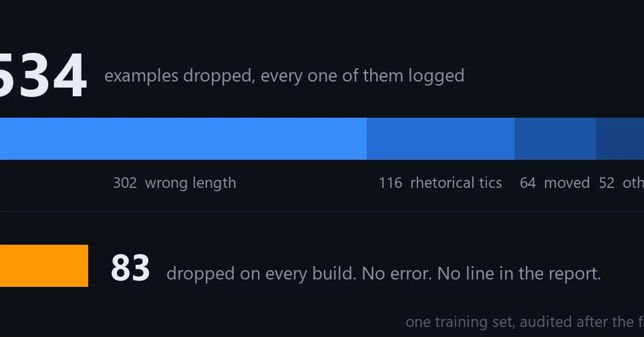This screenshot has height=337, width=644.
Task: Click the darker blue moved bar segment
Action: [x=555, y=138]
